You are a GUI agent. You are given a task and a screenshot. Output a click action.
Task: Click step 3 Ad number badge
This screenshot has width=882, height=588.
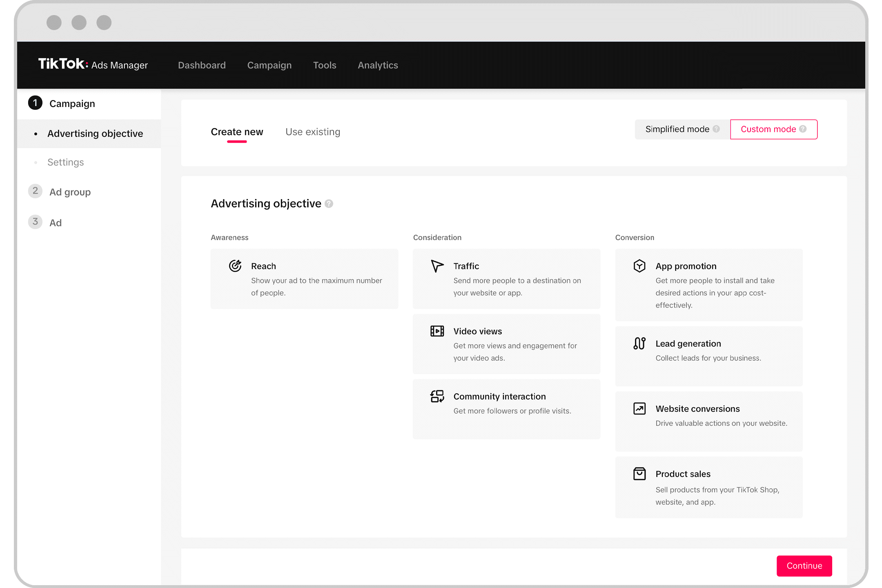click(35, 222)
